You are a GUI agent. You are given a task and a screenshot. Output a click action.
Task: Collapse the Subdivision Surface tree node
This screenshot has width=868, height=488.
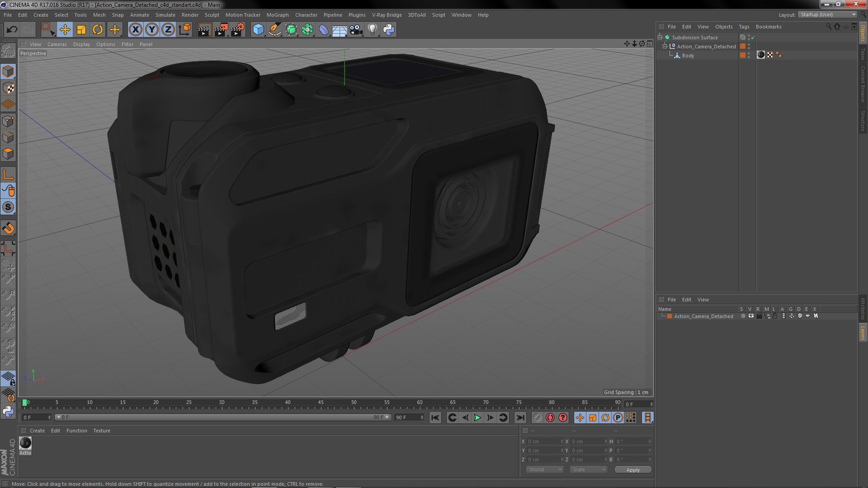coord(660,37)
